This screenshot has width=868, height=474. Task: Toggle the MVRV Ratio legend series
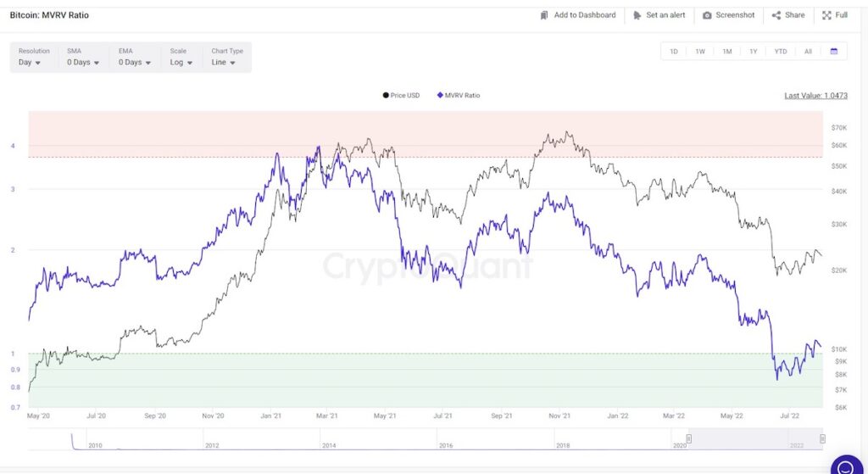coord(459,95)
